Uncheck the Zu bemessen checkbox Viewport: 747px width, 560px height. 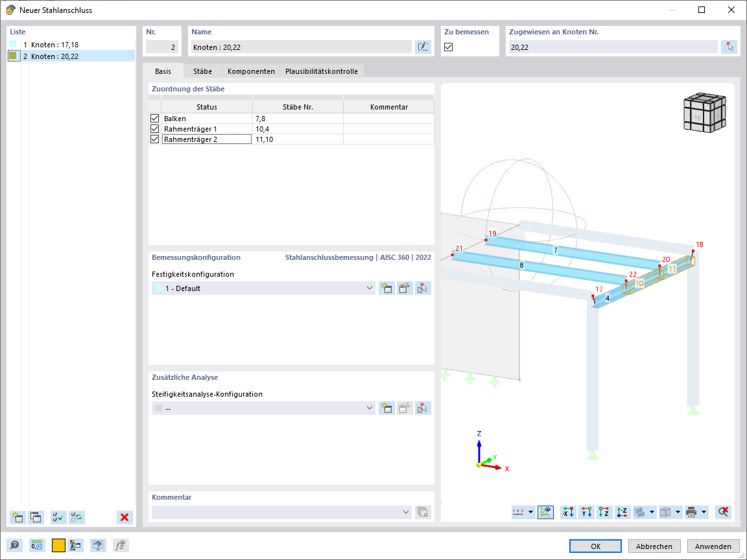click(448, 47)
